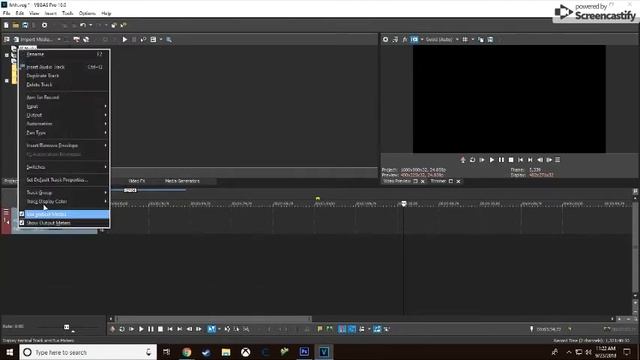Toggle Enable Snapping icon in timeline toolbar

[342, 329]
